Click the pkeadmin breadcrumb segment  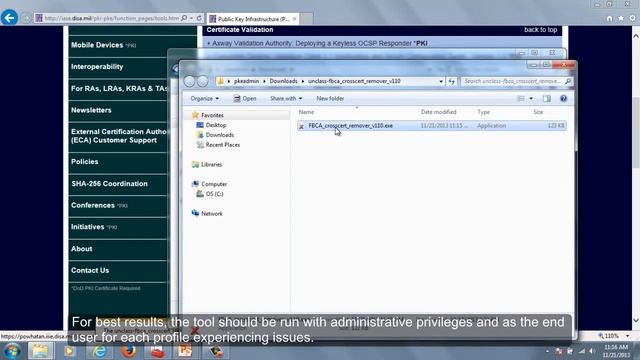(246, 81)
